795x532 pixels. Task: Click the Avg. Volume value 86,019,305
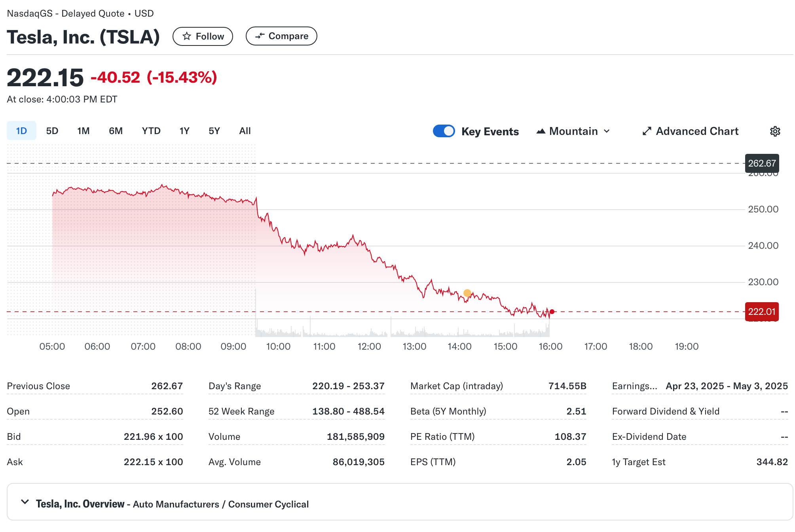(x=359, y=462)
